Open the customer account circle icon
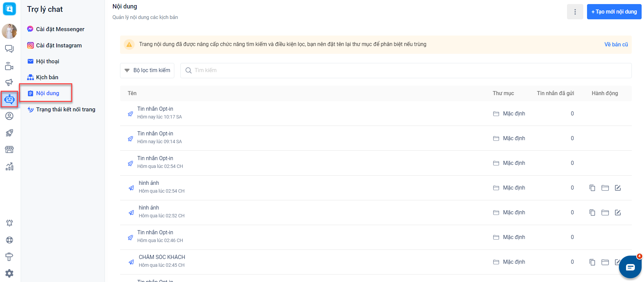644x282 pixels. pyautogui.click(x=9, y=116)
